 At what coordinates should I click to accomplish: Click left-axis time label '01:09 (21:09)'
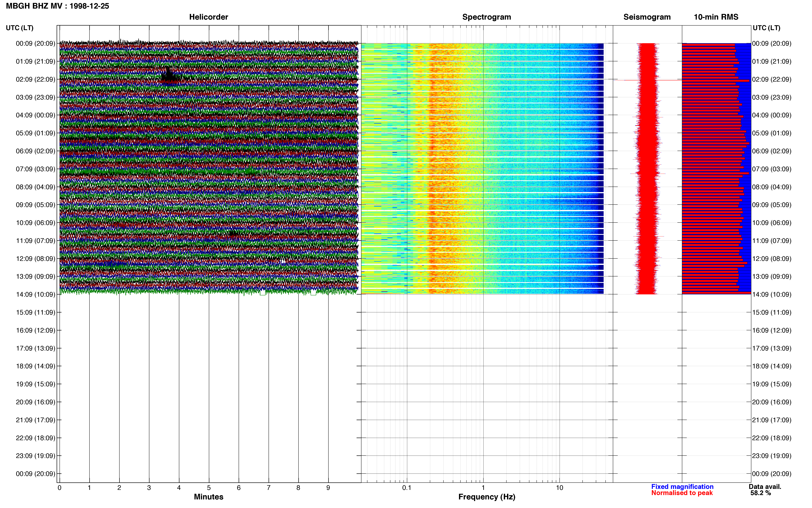36,61
